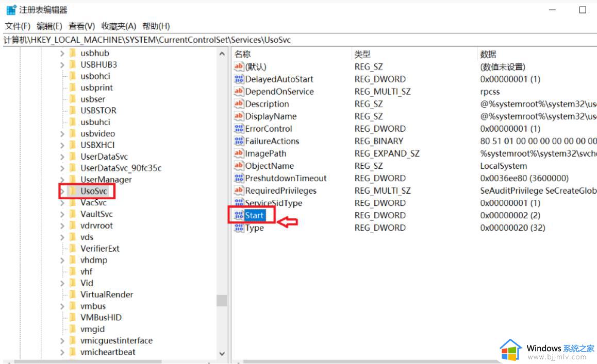Select the VMBusHID key
597x364 pixels.
tap(101, 317)
